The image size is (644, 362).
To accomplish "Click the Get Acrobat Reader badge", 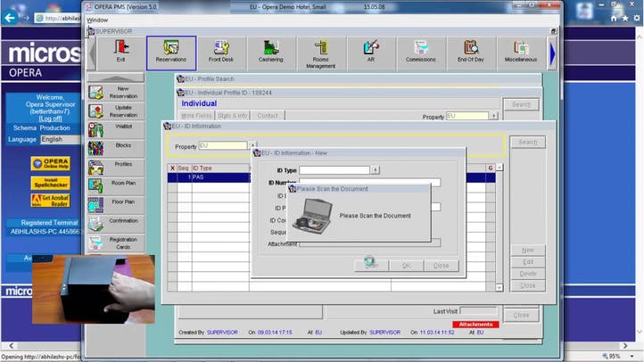I will click(x=51, y=201).
